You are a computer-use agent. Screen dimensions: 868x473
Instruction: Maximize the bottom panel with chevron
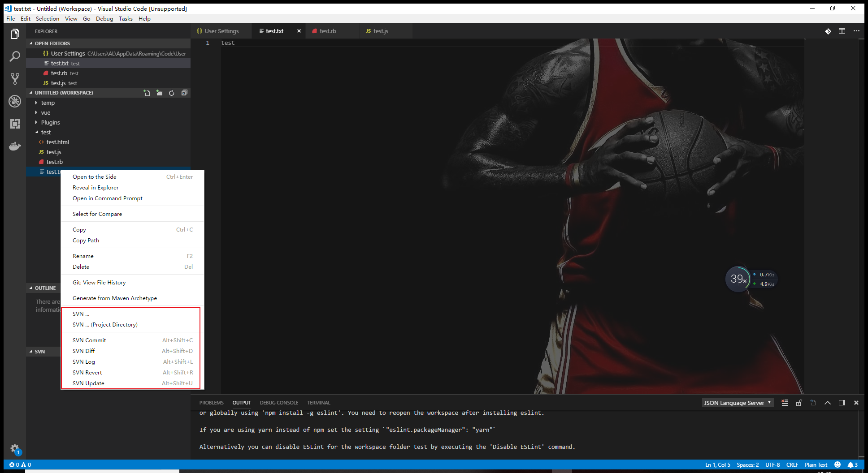828,403
